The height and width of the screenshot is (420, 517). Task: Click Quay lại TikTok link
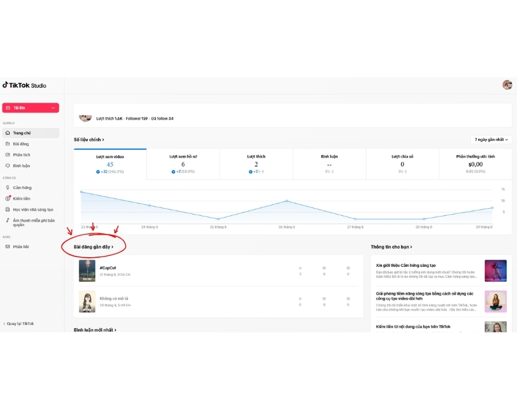pyautogui.click(x=19, y=324)
